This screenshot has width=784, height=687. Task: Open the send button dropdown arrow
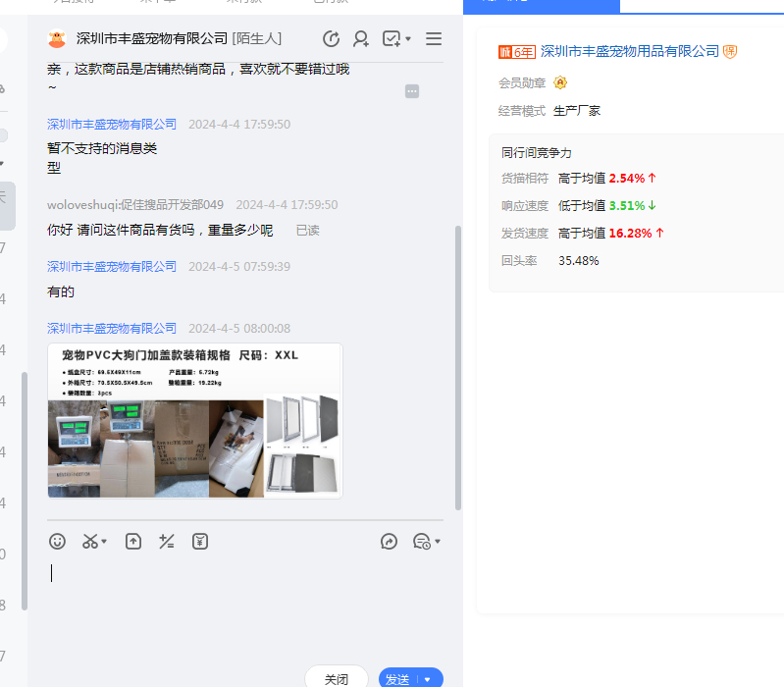tap(428, 679)
